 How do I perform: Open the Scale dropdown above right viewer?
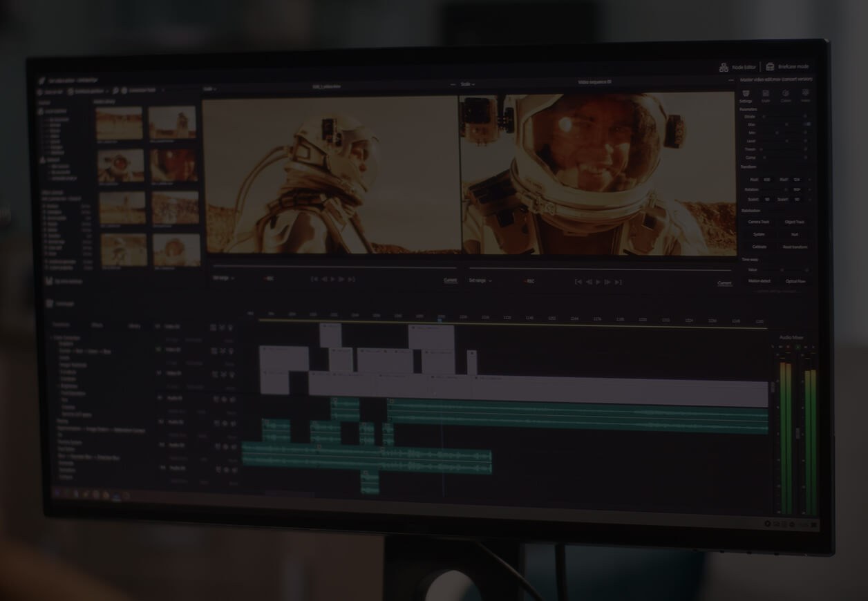(x=468, y=84)
